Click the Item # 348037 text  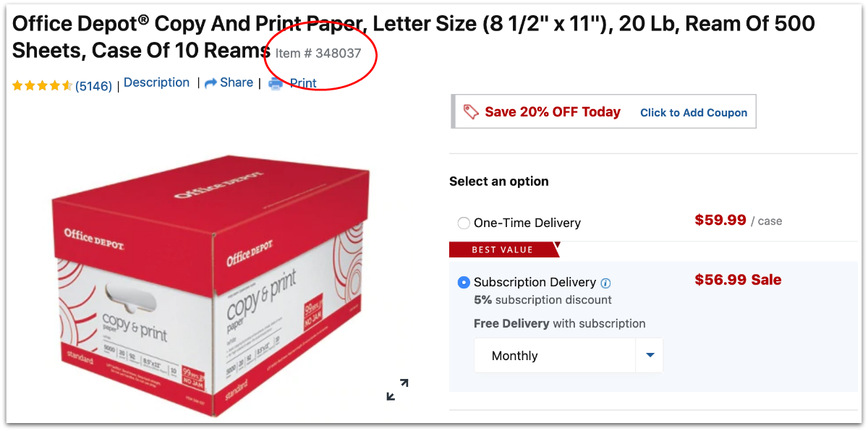point(318,53)
